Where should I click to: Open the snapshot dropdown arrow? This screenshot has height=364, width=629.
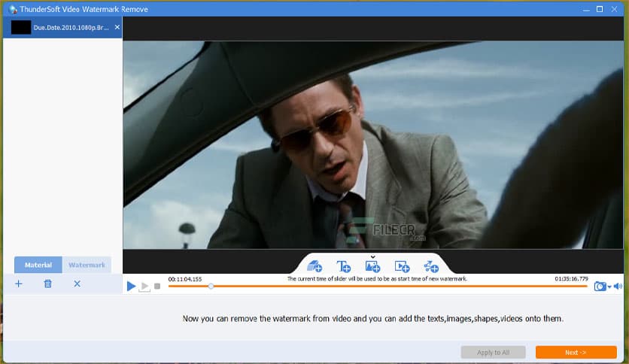point(609,287)
